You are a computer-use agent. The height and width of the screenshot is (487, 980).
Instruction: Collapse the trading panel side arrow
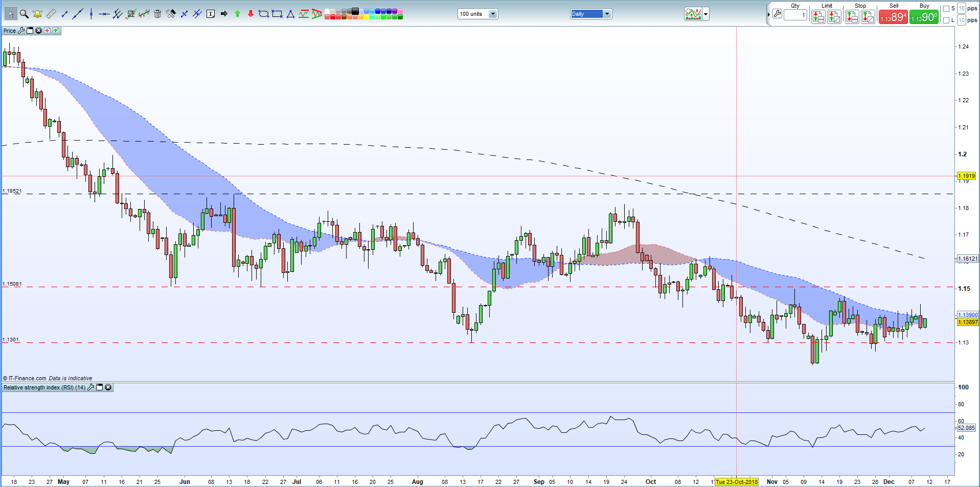click(768, 14)
